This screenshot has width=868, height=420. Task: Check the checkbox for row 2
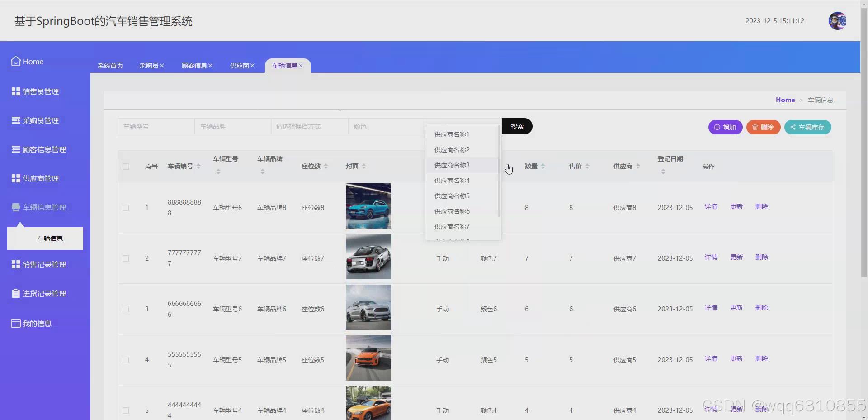pos(126,258)
